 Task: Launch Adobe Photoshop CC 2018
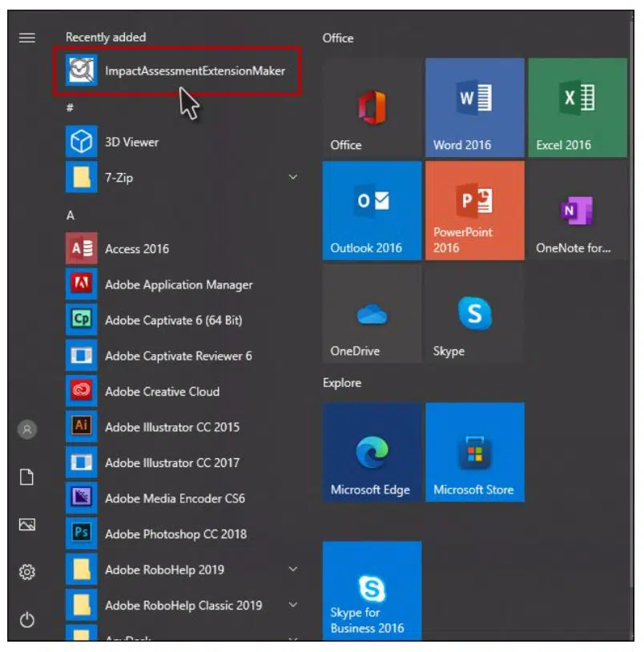(x=175, y=534)
